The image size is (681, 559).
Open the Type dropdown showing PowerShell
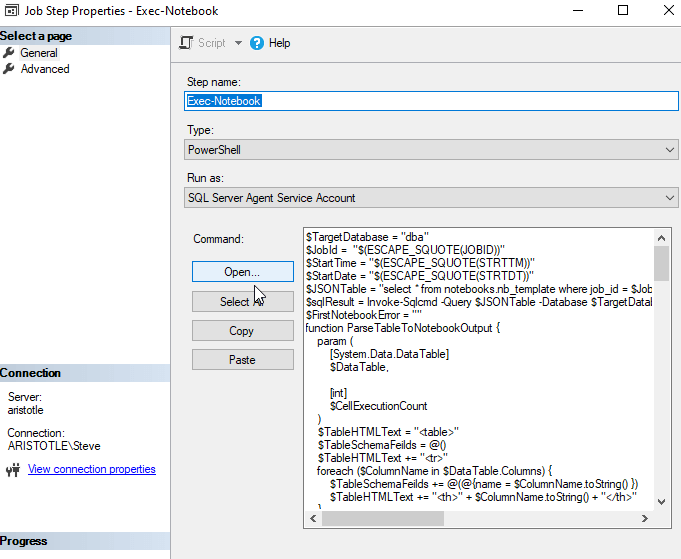431,150
